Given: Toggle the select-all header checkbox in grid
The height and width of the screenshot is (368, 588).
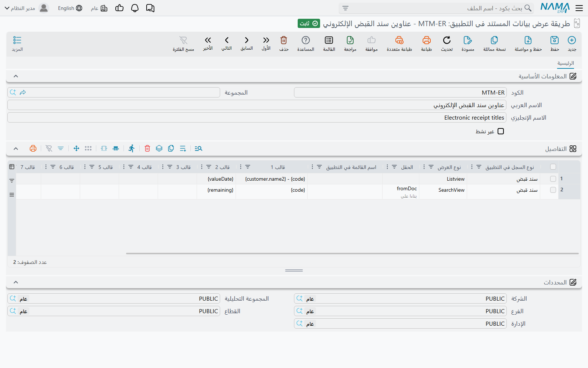Looking at the screenshot, I should pyautogui.click(x=553, y=167).
